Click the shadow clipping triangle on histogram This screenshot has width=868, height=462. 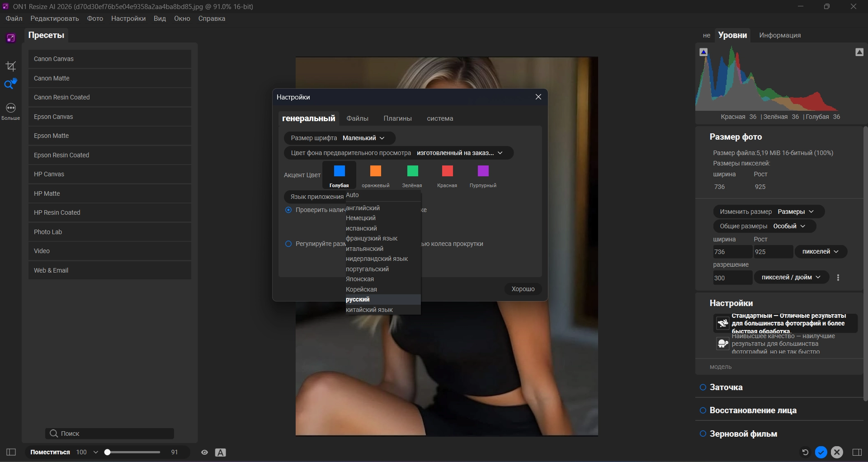click(703, 52)
